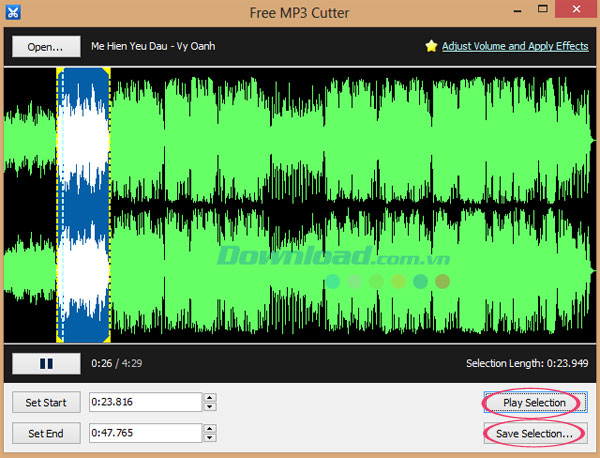Close the Free MP3 Cutter window
This screenshot has height=458, width=600.
[576, 9]
